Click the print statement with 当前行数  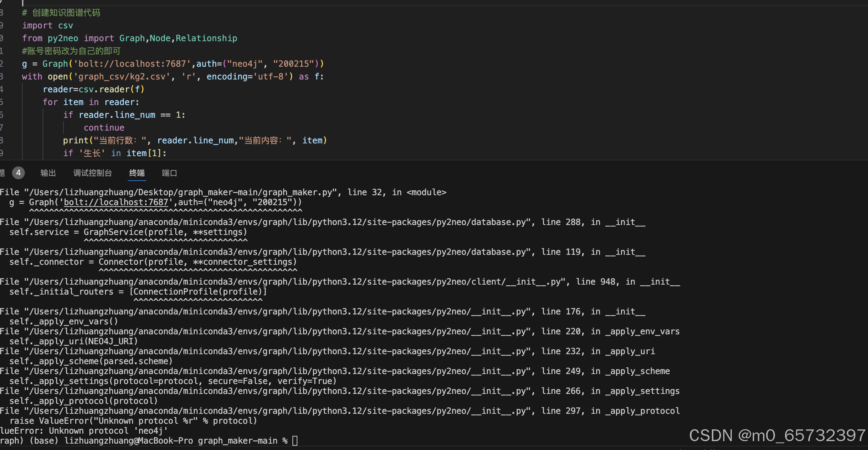pos(194,141)
